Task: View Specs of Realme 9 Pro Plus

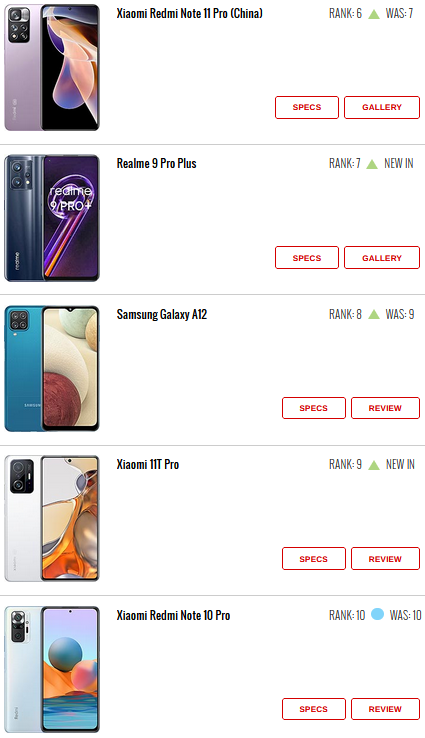Action: coord(307,258)
